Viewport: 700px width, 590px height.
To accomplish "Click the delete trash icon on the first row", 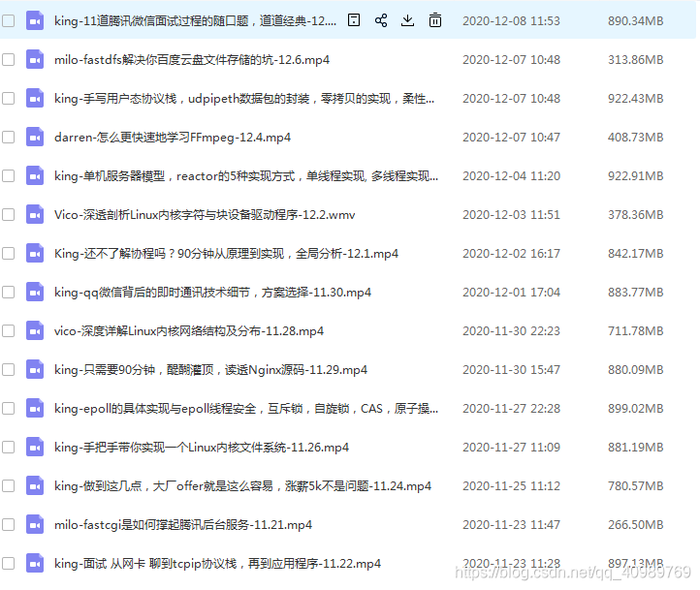I will [435, 20].
